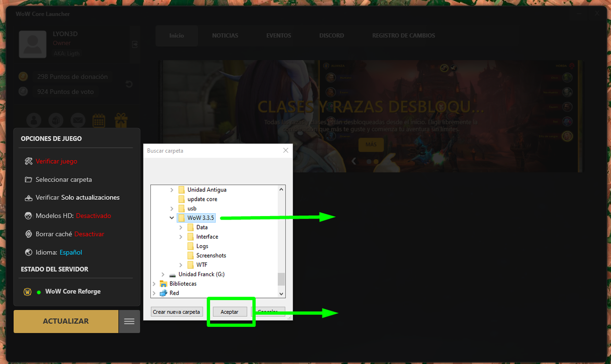Click the face icon beside Modelos HD

(28, 216)
